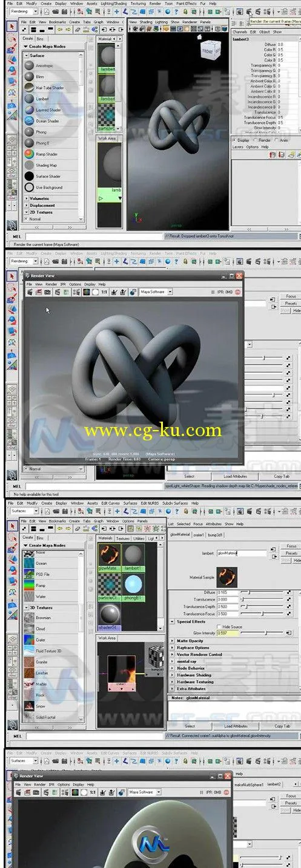Screen dimensions: 301x868
Task: Create a Blinn shader node
Action: (x=51, y=77)
